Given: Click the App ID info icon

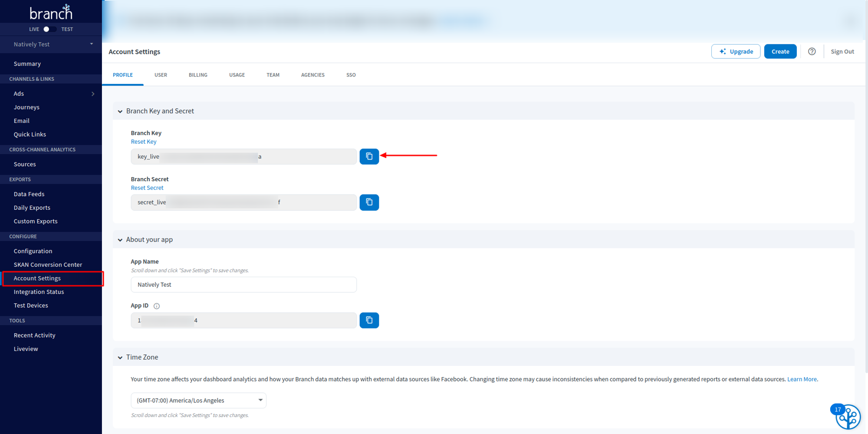Looking at the screenshot, I should click(157, 306).
